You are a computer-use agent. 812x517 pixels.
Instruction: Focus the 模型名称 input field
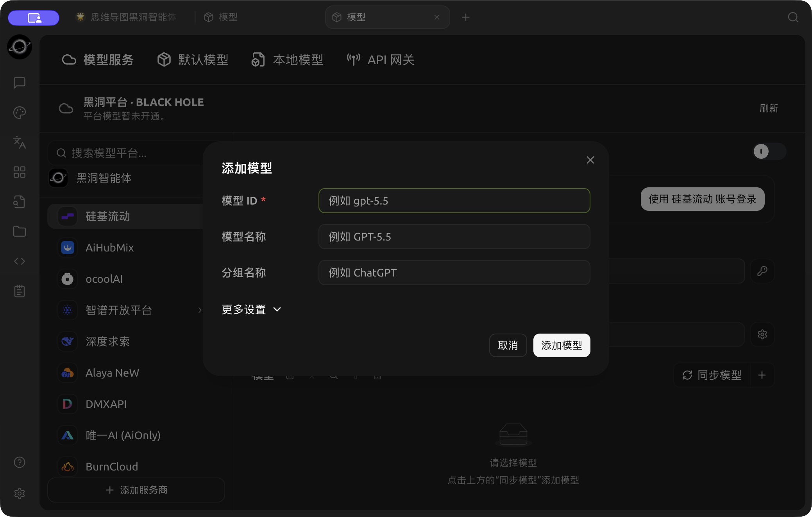point(454,237)
